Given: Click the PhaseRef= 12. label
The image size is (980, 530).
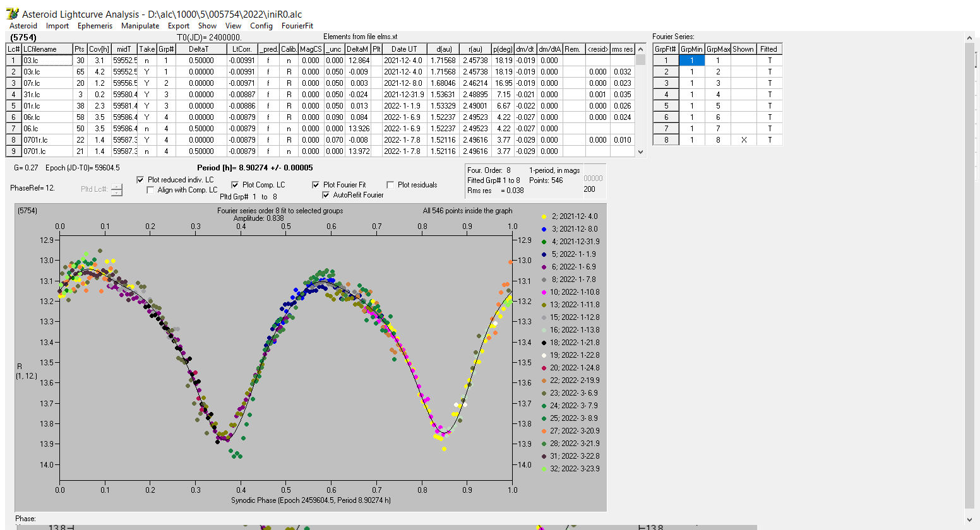Looking at the screenshot, I should click(32, 188).
